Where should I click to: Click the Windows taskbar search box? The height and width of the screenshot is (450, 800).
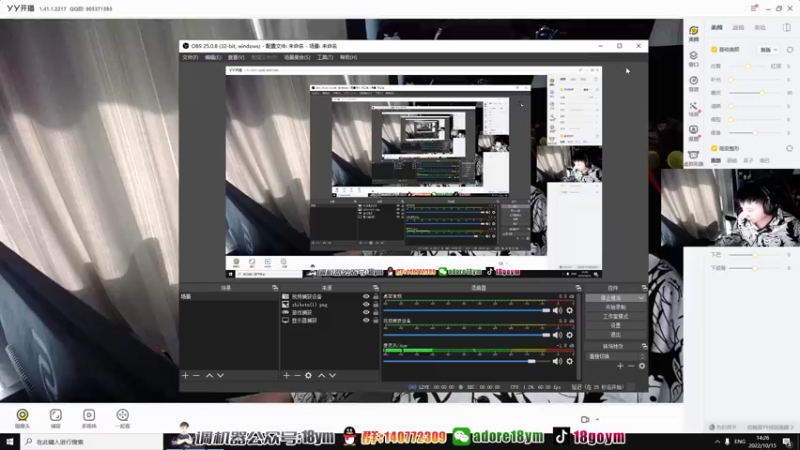pyautogui.click(x=92, y=441)
